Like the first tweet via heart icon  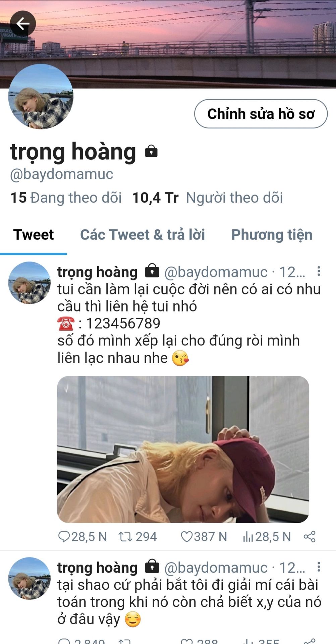186,537
